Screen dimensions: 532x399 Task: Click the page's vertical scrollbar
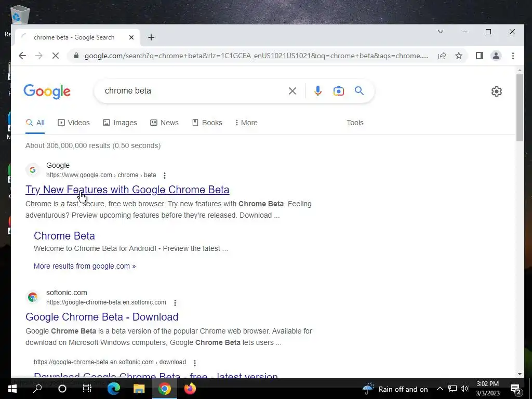point(520,107)
